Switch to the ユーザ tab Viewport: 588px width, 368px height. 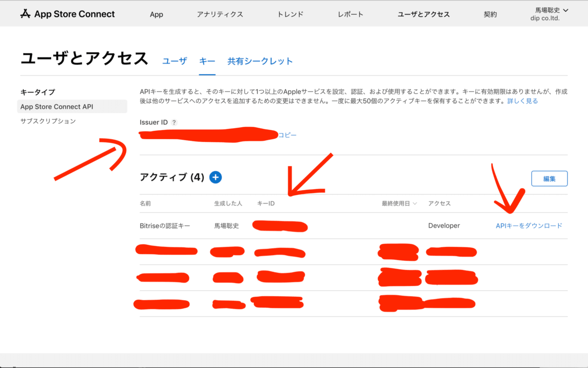pyautogui.click(x=174, y=61)
